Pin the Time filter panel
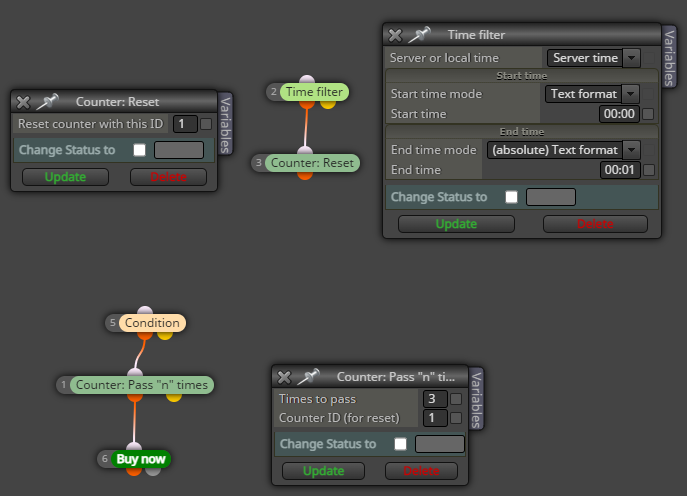 click(x=420, y=34)
